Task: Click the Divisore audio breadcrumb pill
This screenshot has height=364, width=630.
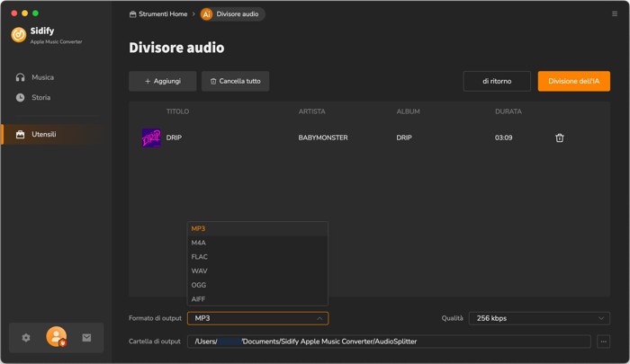Action: point(232,14)
